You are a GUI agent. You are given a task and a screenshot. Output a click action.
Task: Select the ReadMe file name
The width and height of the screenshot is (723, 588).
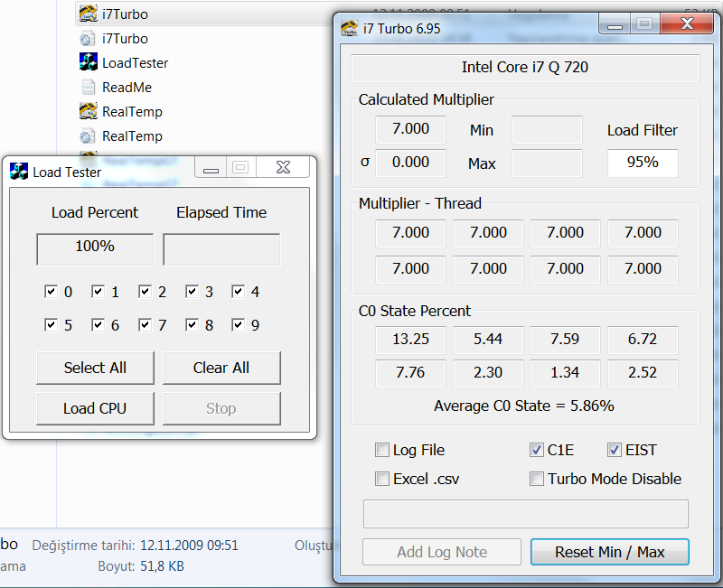[x=127, y=87]
